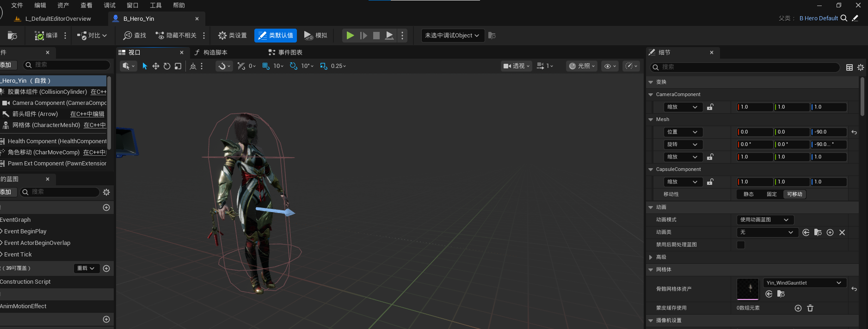The image size is (868, 329).
Task: Open Mesh 位置 location type dropdown
Action: coord(683,132)
